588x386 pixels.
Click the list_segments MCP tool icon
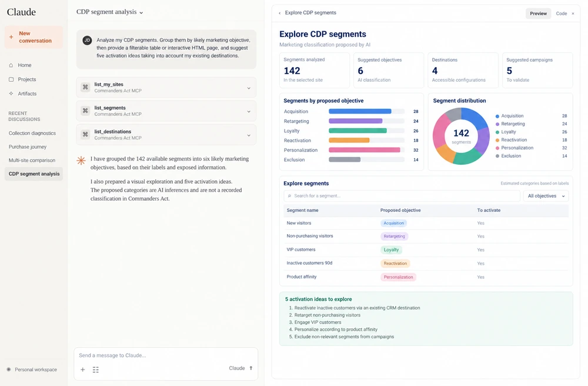(85, 111)
